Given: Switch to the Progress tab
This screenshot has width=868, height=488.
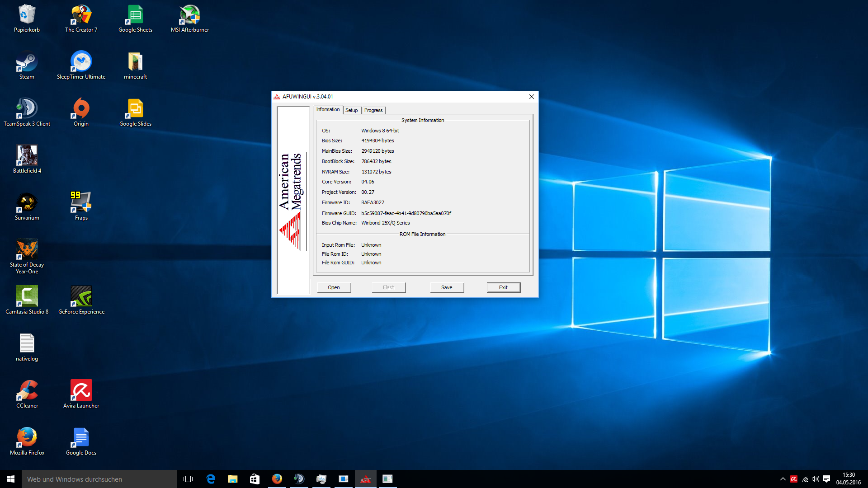Looking at the screenshot, I should coord(373,110).
